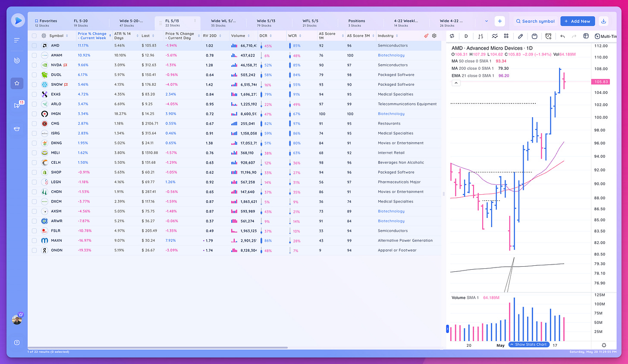Open the sidebar menu lines icon

(x=17, y=40)
